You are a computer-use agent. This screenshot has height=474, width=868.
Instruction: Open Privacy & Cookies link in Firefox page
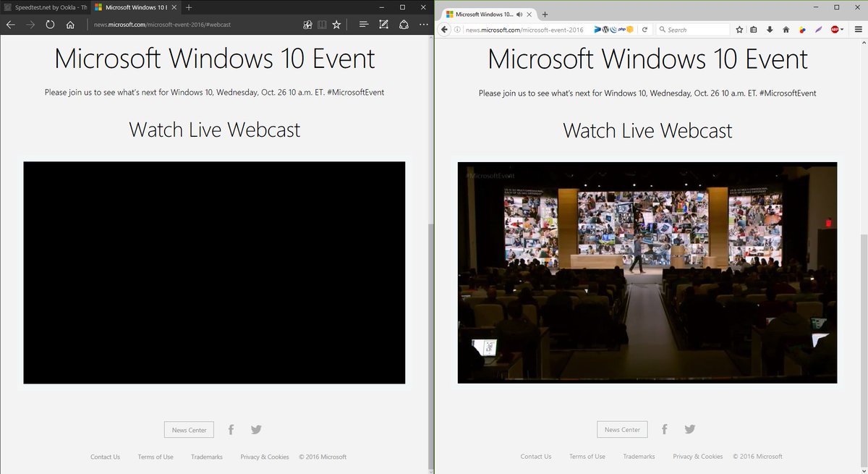coord(698,457)
